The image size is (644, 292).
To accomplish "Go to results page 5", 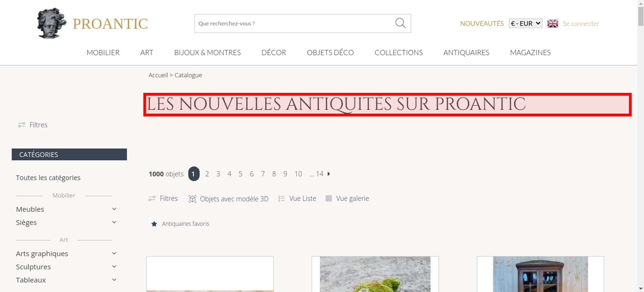I will click(241, 174).
